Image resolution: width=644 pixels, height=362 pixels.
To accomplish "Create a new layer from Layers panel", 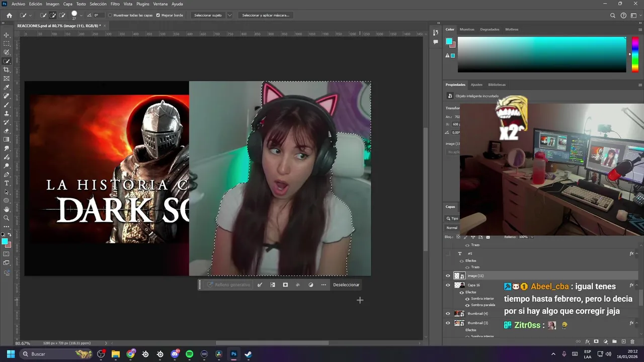I will point(623,342).
